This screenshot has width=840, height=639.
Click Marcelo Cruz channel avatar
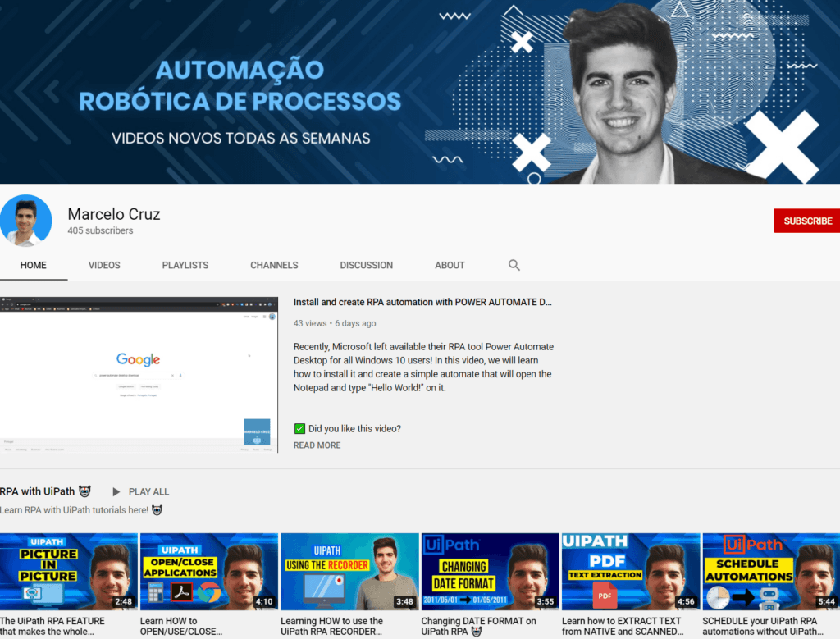tap(25, 221)
